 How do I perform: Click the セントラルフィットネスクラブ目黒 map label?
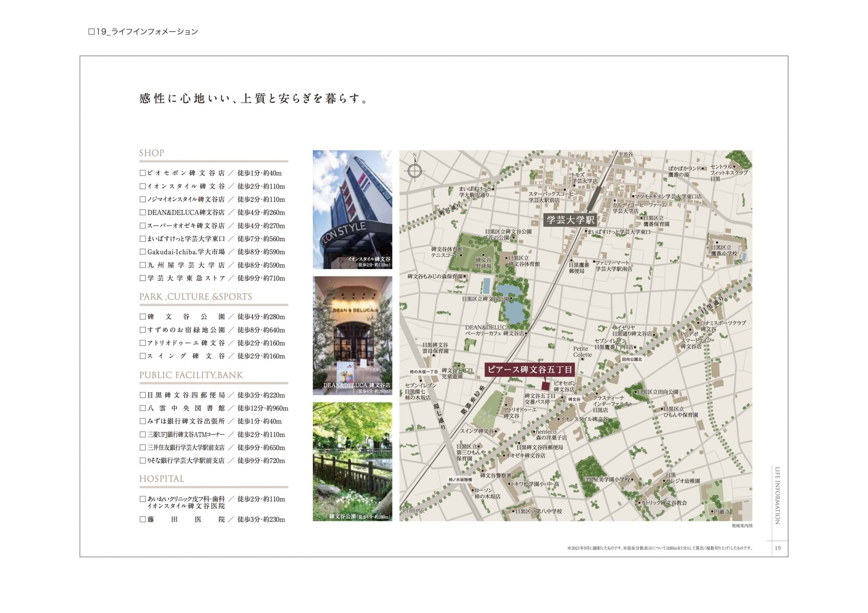(729, 173)
